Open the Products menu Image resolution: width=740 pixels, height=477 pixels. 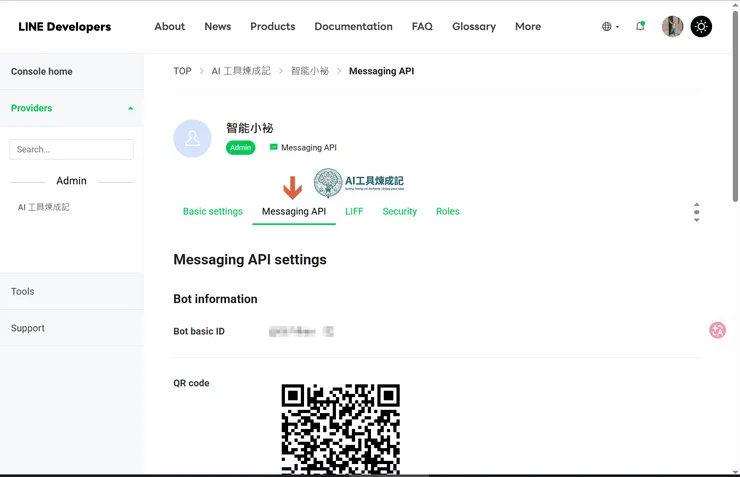pos(273,26)
